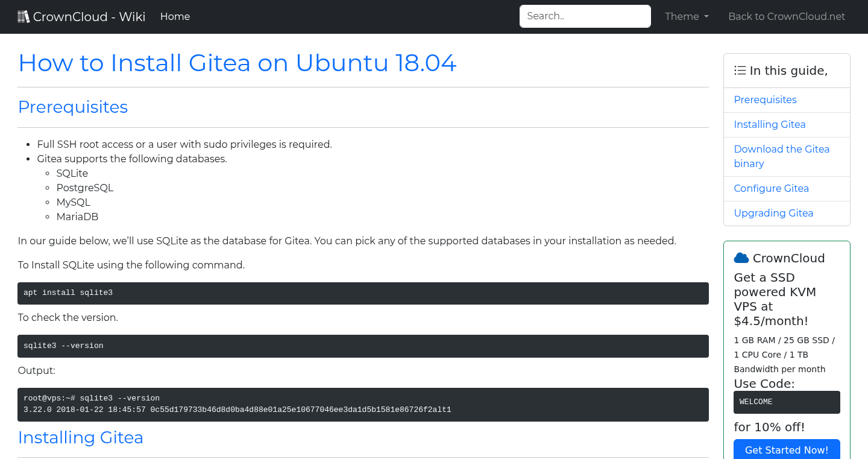This screenshot has width=868, height=459.
Task: Open the Installing Gitea sidebar link
Action: [x=770, y=124]
